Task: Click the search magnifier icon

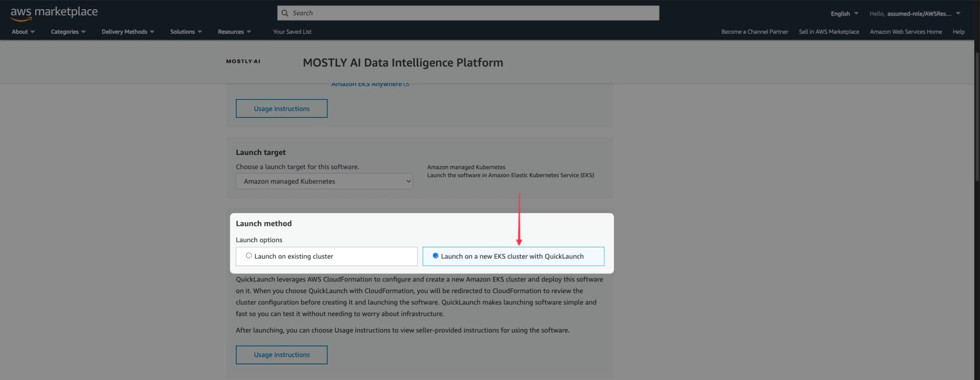Action: 285,13
